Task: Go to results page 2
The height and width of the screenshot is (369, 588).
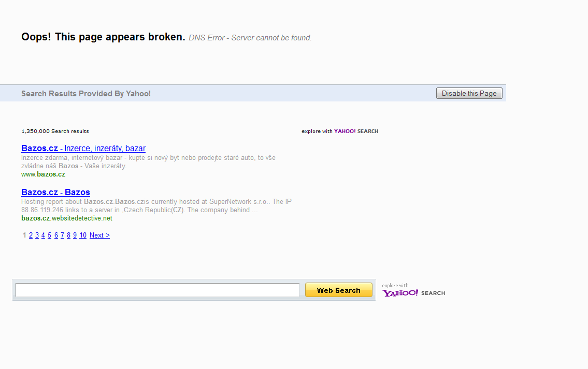Action: point(31,235)
